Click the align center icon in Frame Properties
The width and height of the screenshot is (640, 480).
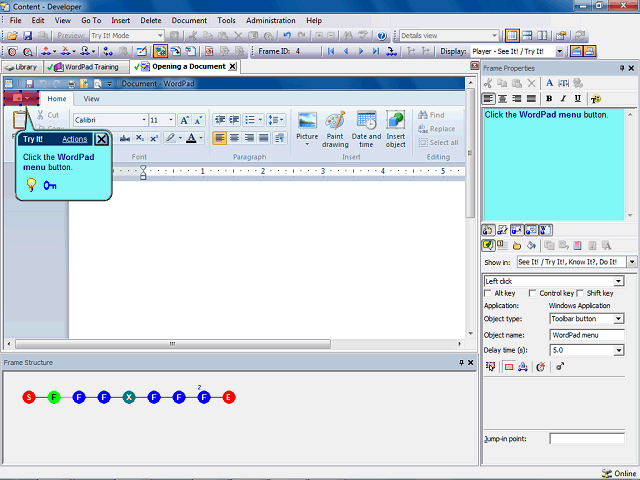(502, 99)
